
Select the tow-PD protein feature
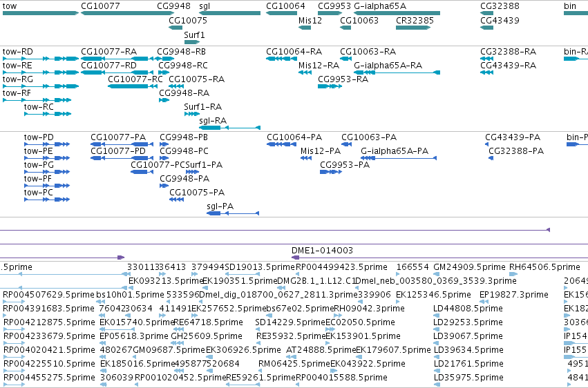[47, 144]
